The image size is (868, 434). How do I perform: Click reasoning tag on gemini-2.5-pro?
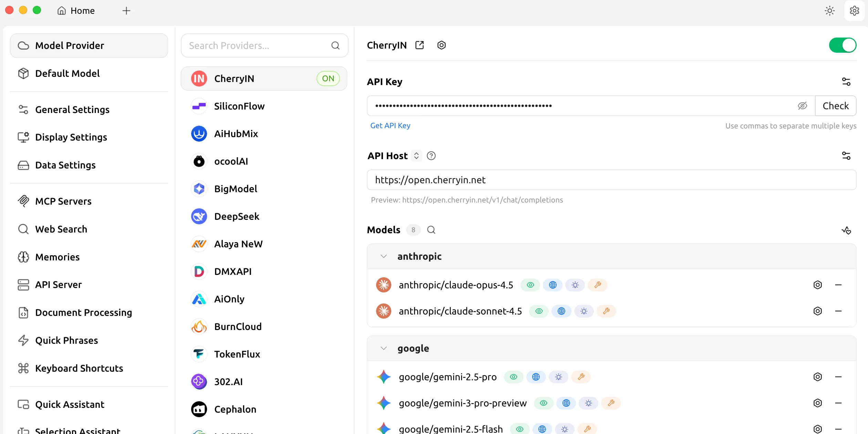click(x=559, y=377)
